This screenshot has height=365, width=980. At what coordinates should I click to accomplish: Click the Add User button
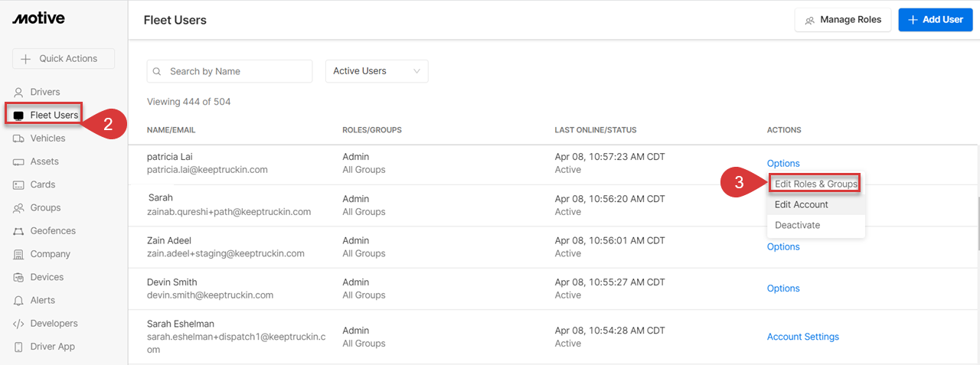click(936, 20)
